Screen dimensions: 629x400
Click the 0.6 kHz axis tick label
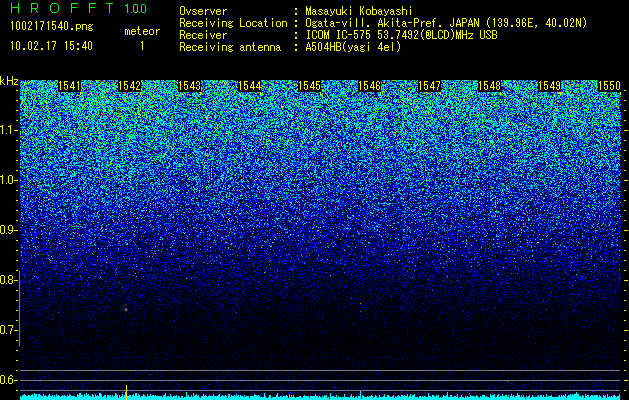pos(9,380)
